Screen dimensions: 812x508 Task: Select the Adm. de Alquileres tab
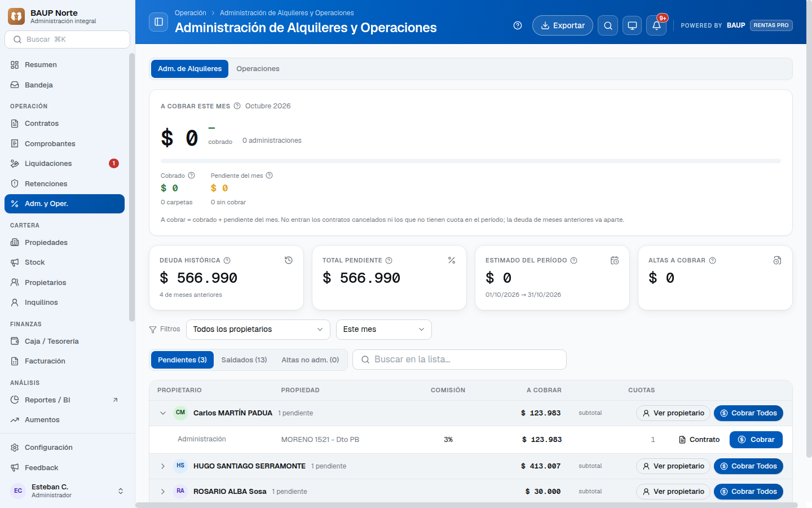(189, 69)
